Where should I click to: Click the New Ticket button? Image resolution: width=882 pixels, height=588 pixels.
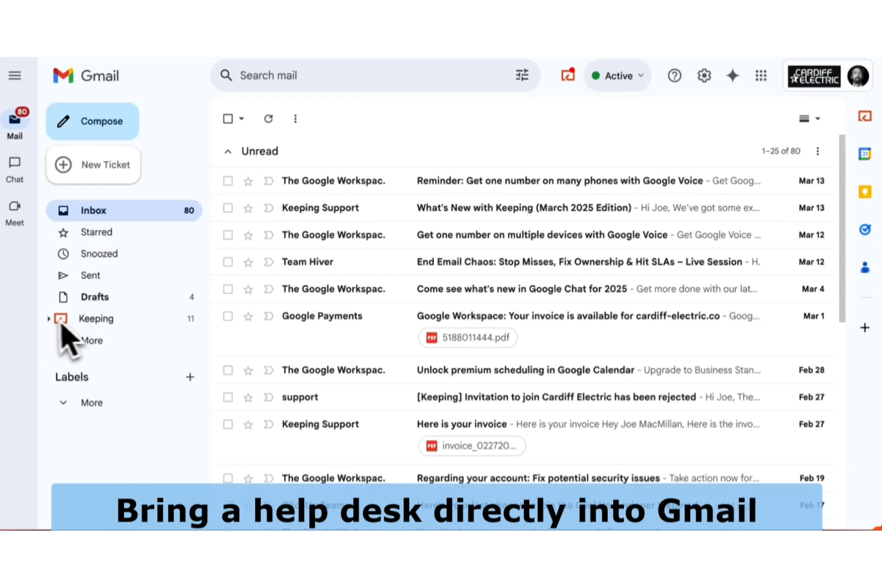(93, 164)
